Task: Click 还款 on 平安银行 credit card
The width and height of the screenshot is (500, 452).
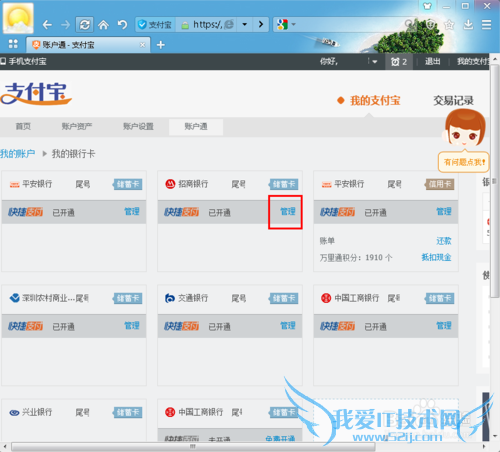Action: [444, 241]
